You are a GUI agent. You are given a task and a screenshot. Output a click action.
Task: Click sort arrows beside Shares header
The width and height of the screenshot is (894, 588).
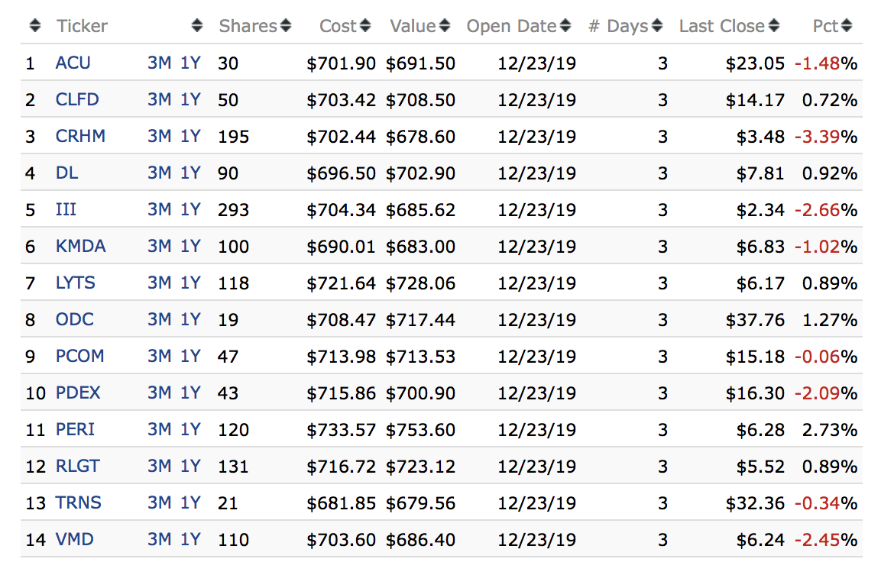(x=286, y=26)
